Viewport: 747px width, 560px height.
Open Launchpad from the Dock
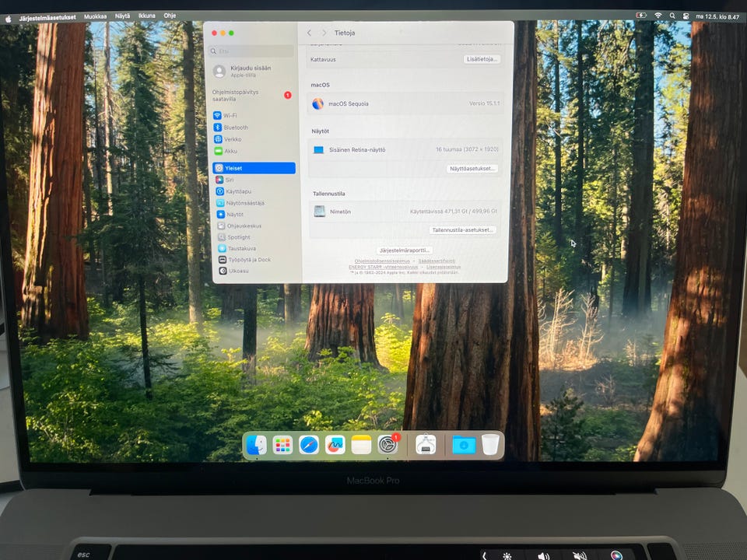[282, 445]
